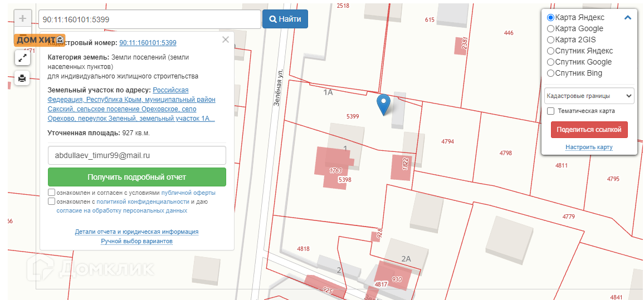
Task: Enable Тематическая карта checkbox
Action: (x=551, y=111)
